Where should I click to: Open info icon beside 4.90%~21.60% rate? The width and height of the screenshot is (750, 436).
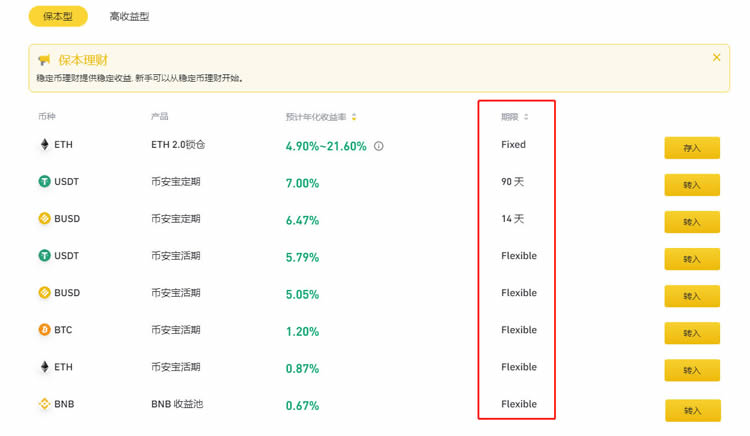tap(379, 146)
